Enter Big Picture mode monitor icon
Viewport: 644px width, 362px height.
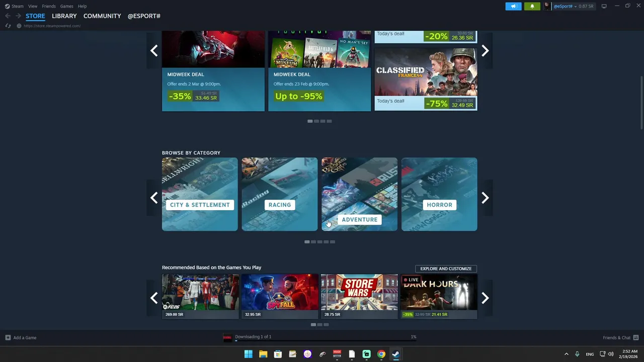pyautogui.click(x=604, y=6)
